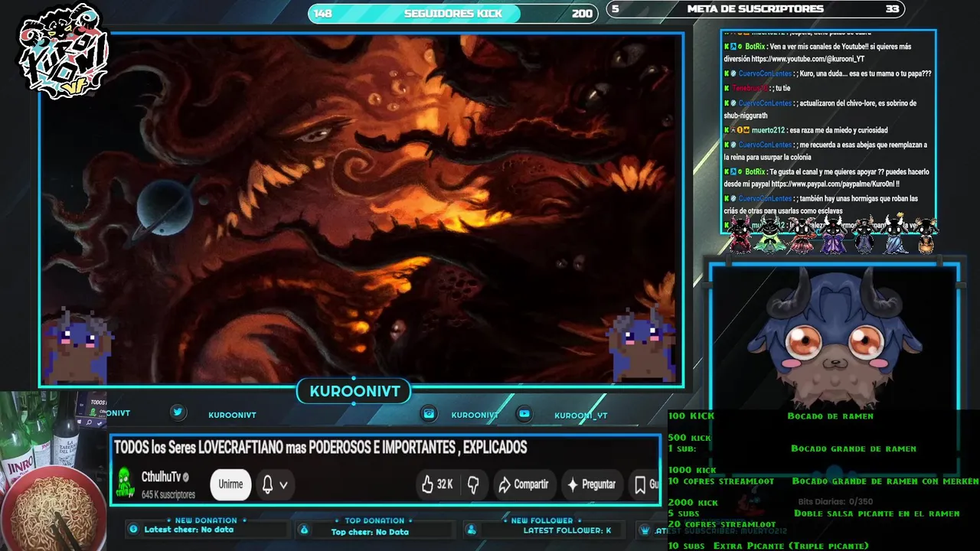980x551 pixels.
Task: Click the pixel goat sprite at the video's lower left
Action: coord(77,346)
